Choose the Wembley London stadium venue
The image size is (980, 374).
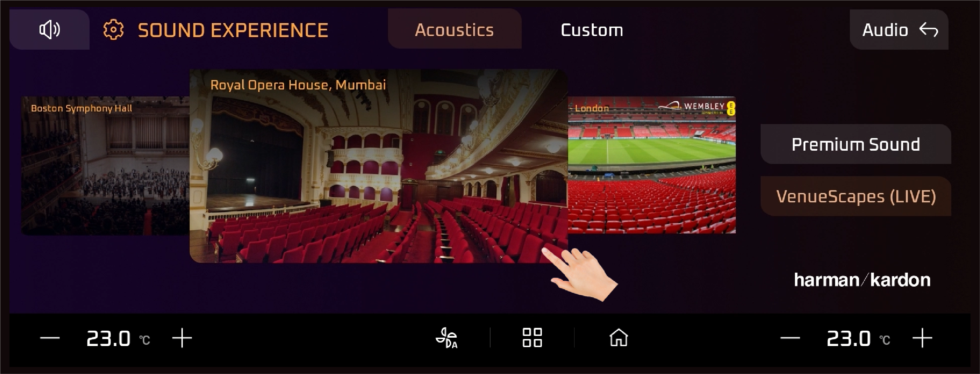[652, 165]
